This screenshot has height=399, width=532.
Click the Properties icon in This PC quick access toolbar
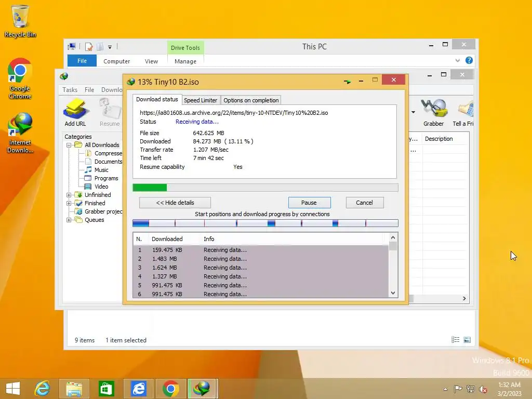coord(89,46)
